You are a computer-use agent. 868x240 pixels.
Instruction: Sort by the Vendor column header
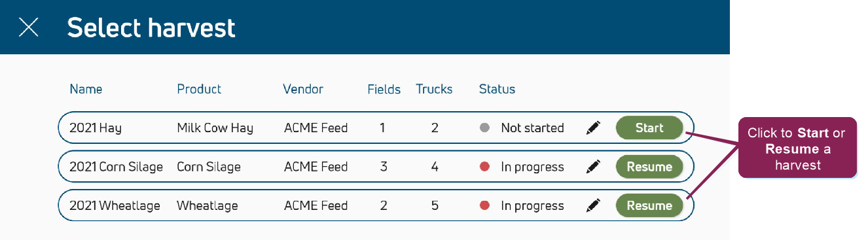coord(303,89)
